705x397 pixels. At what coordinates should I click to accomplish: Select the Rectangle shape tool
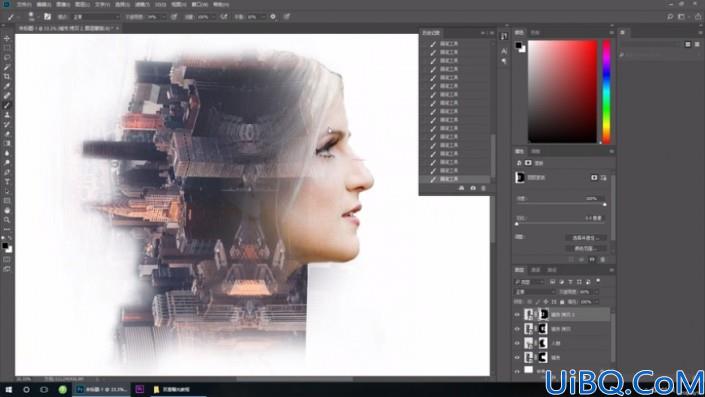(7, 201)
